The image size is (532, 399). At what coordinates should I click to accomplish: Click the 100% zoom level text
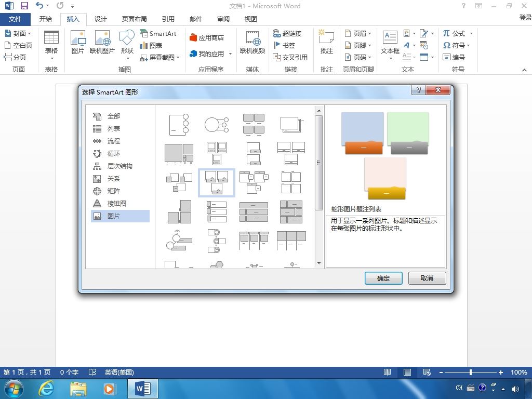[x=519, y=372]
